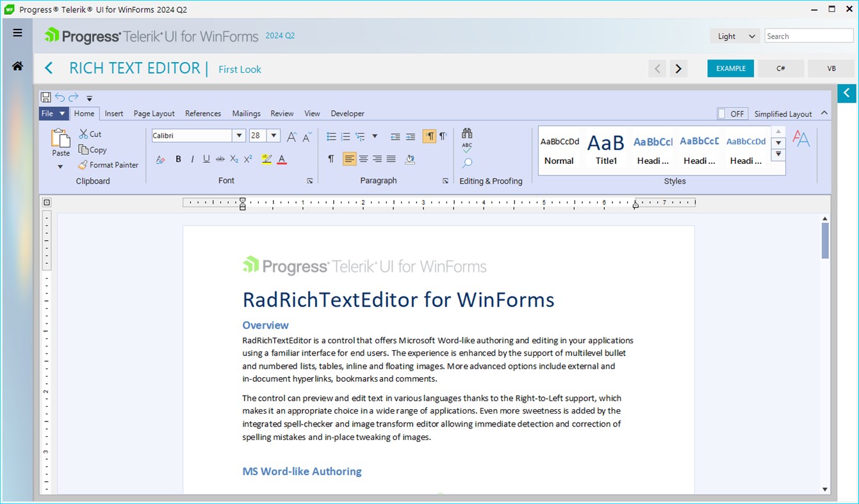Activate the Format Painter
The image size is (859, 504).
coord(108,165)
